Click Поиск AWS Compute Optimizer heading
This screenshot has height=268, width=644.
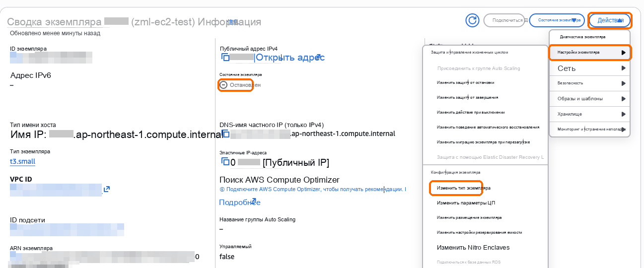pos(280,180)
